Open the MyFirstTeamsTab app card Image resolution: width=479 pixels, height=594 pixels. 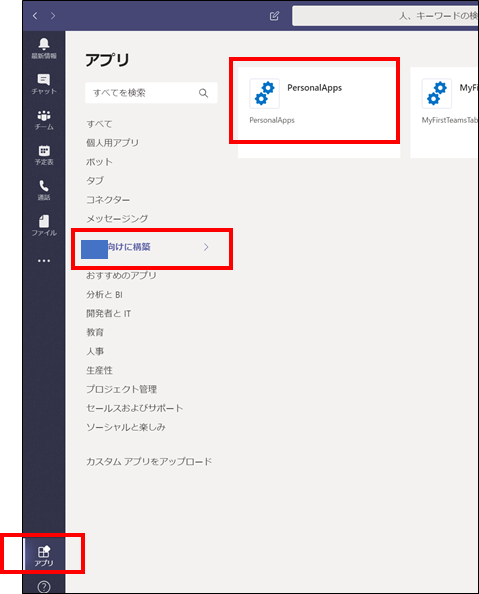pos(444,113)
